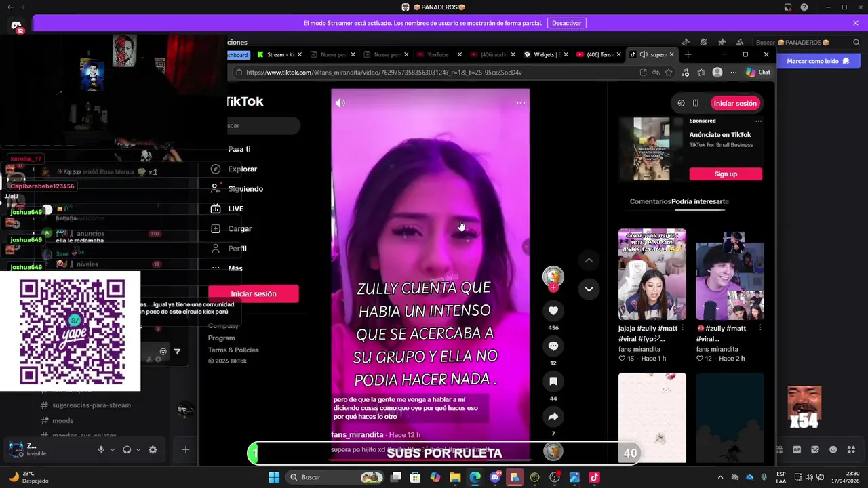Click the Discord search magnifier icon

[x=856, y=42]
